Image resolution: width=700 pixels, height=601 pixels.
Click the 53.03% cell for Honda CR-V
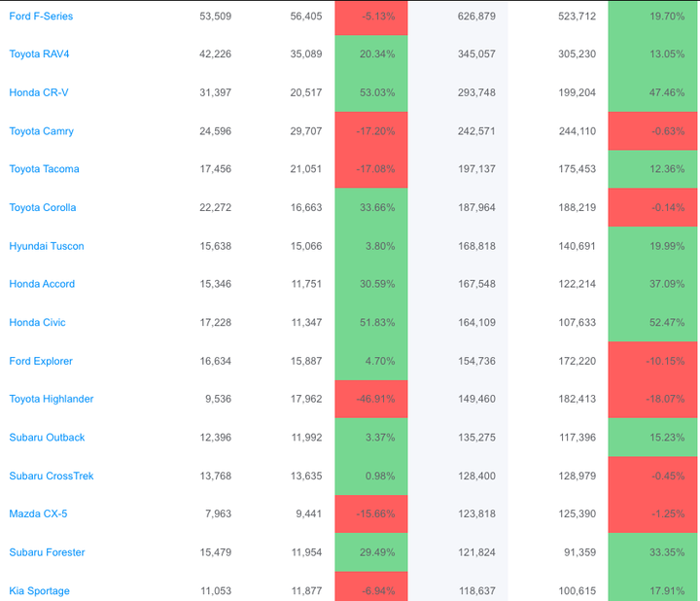(x=371, y=92)
